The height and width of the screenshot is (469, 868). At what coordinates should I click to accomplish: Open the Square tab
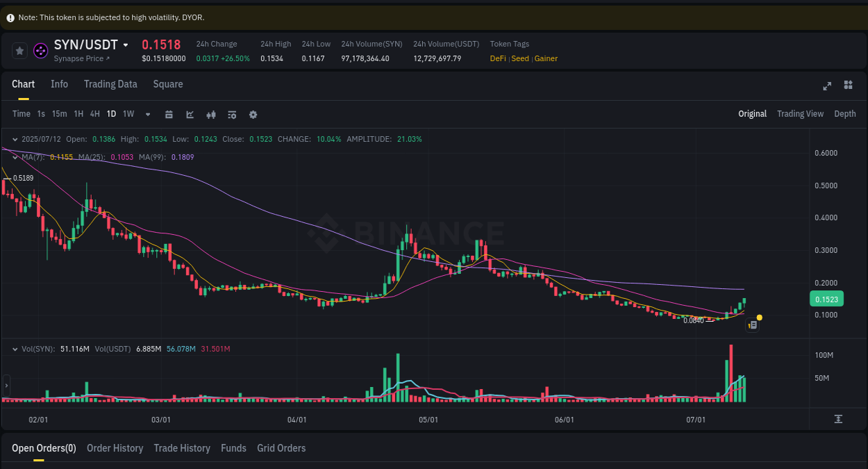point(167,83)
